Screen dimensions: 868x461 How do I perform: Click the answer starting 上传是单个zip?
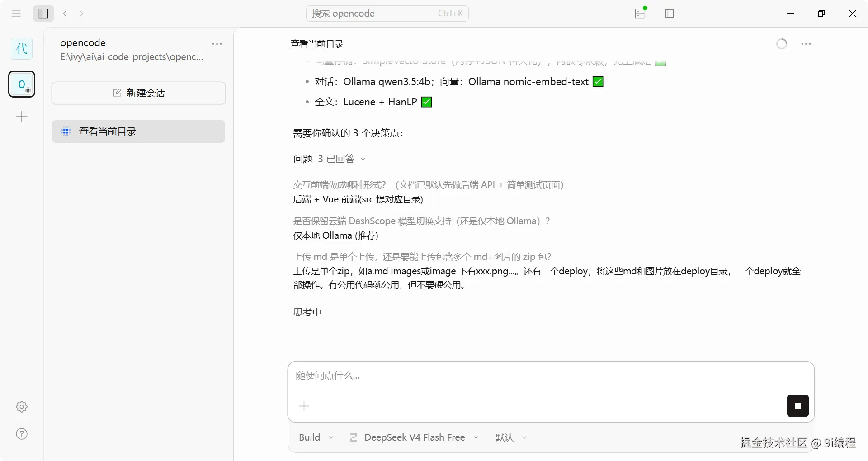coord(547,278)
